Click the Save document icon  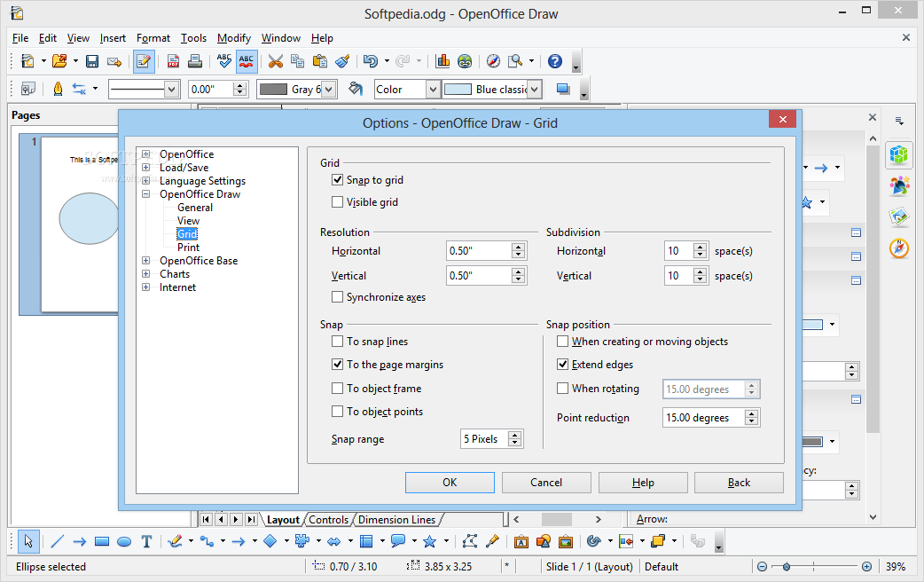coord(92,61)
